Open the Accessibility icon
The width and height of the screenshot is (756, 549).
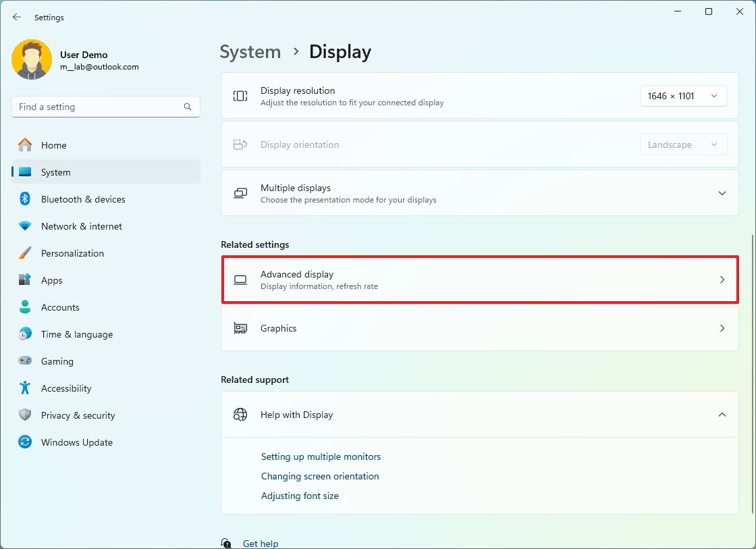point(25,388)
